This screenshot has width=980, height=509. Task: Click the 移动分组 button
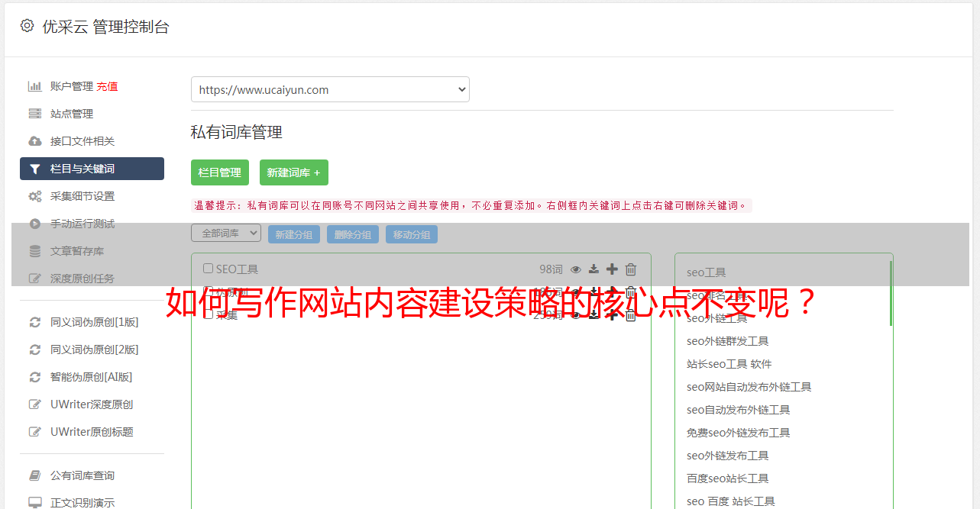[412, 234]
